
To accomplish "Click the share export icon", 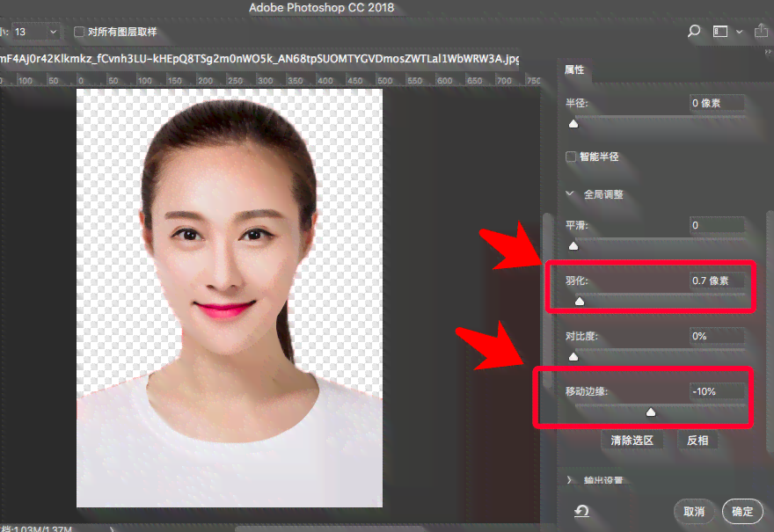I will (x=761, y=31).
